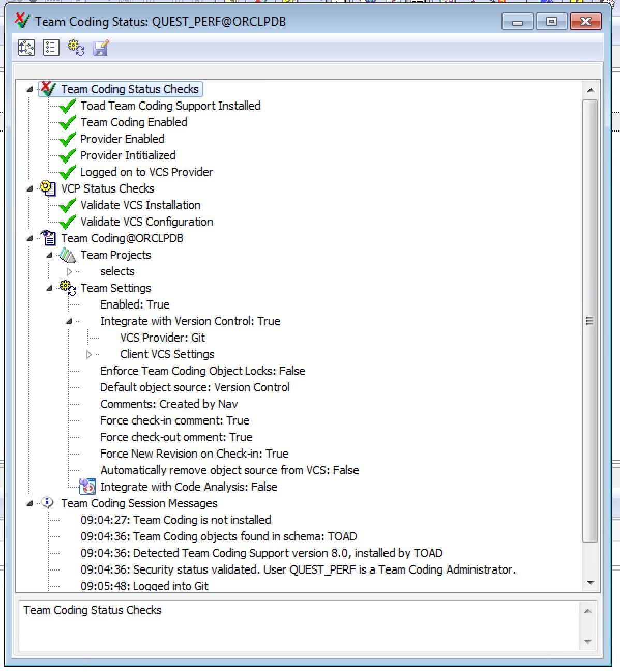Select the 'Comments: Created by Nav' row

click(x=169, y=404)
